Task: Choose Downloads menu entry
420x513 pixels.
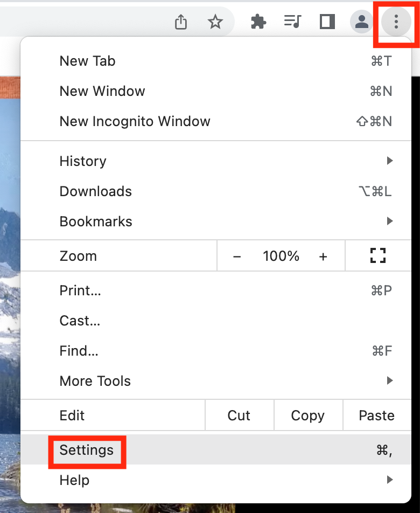Action: (216, 191)
